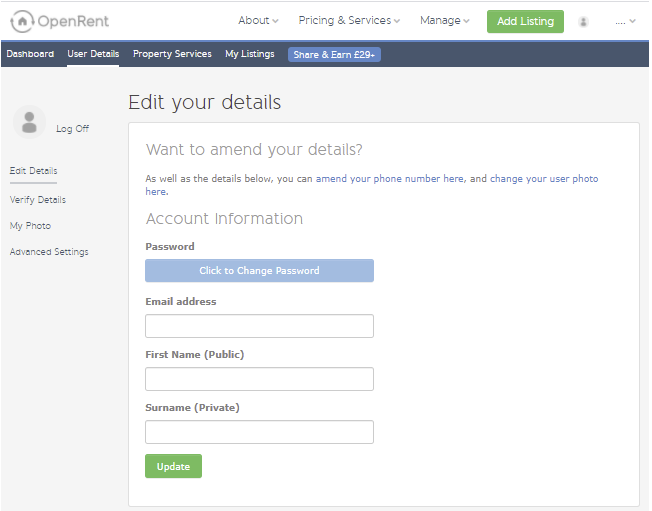Click the Click to Change Password button
This screenshot has height=511, width=652.
[x=259, y=271]
